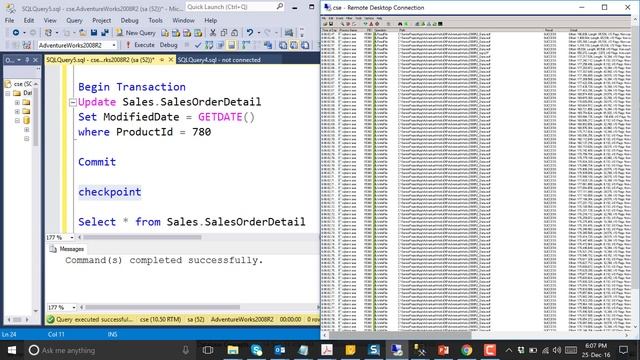This screenshot has width=640, height=360.
Task: Click the Database Engine Query icon
Action: (165, 33)
